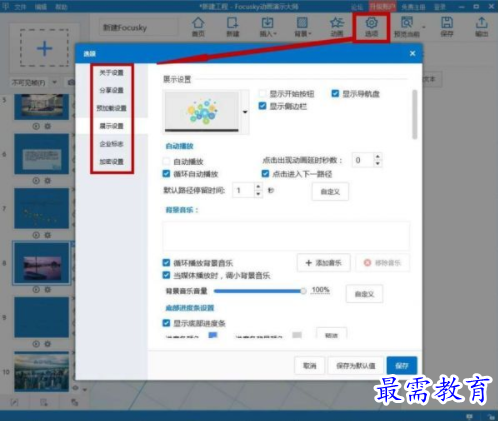
Task: Click gear icon under frame 5
Action: [x=48, y=126]
